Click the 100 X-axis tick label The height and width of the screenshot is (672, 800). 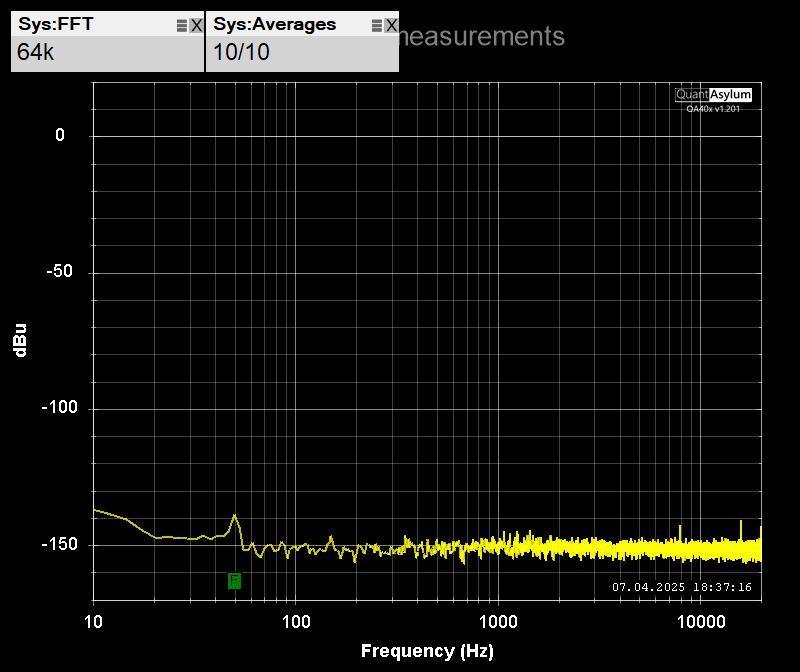point(296,623)
